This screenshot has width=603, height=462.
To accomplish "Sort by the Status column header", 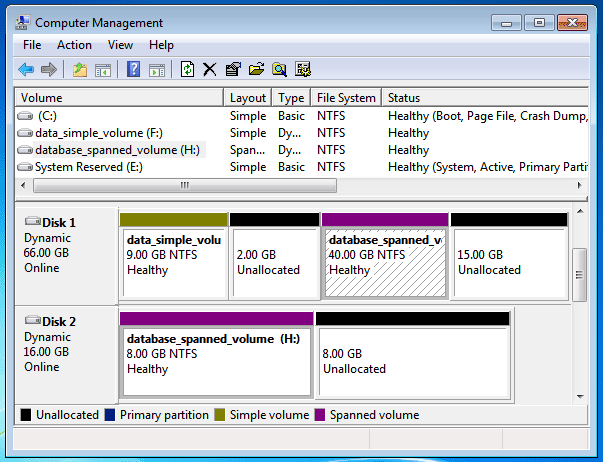I will click(485, 98).
